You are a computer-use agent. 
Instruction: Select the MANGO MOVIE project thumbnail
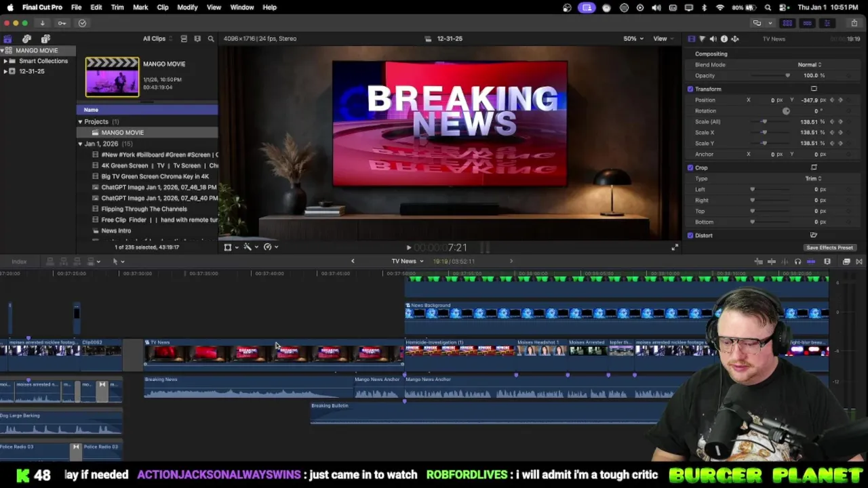(x=112, y=77)
